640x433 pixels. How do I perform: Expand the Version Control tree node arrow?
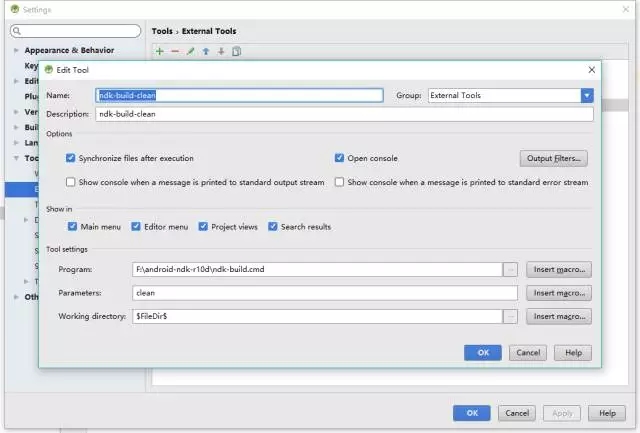click(16, 112)
